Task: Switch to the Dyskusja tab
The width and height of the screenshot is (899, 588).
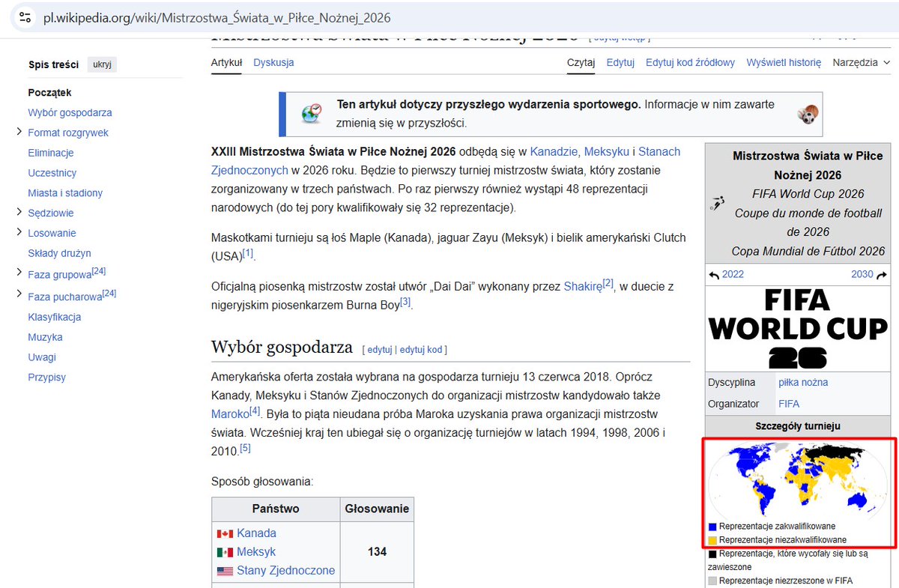Action: tap(273, 63)
